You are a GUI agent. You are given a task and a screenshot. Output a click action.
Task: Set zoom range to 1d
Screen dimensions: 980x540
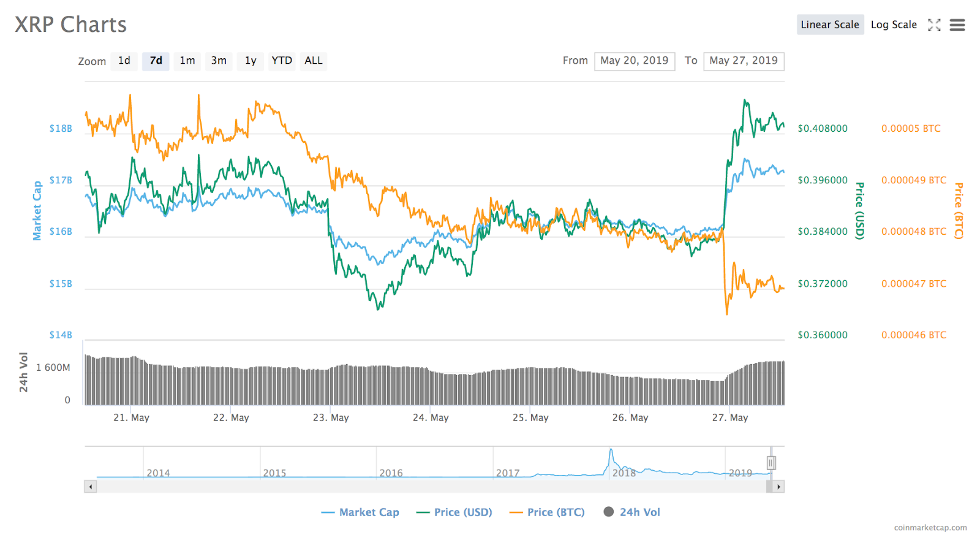(x=124, y=61)
